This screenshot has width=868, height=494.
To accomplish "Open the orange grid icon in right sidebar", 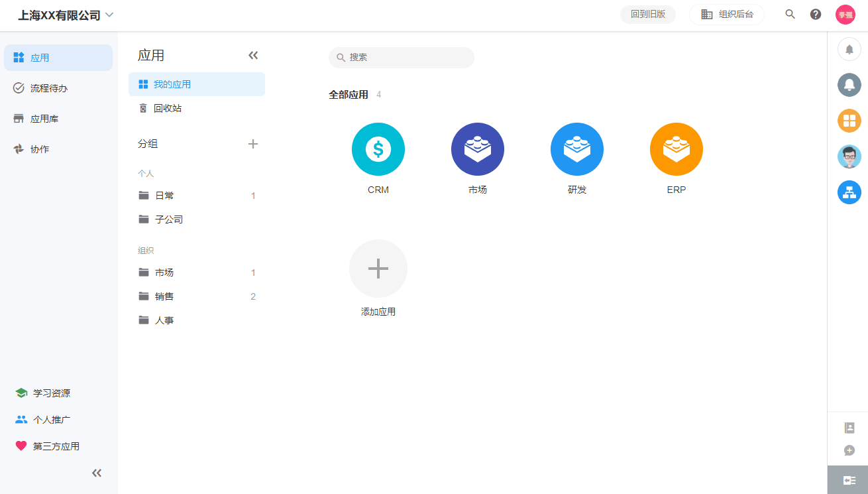I will [x=849, y=121].
